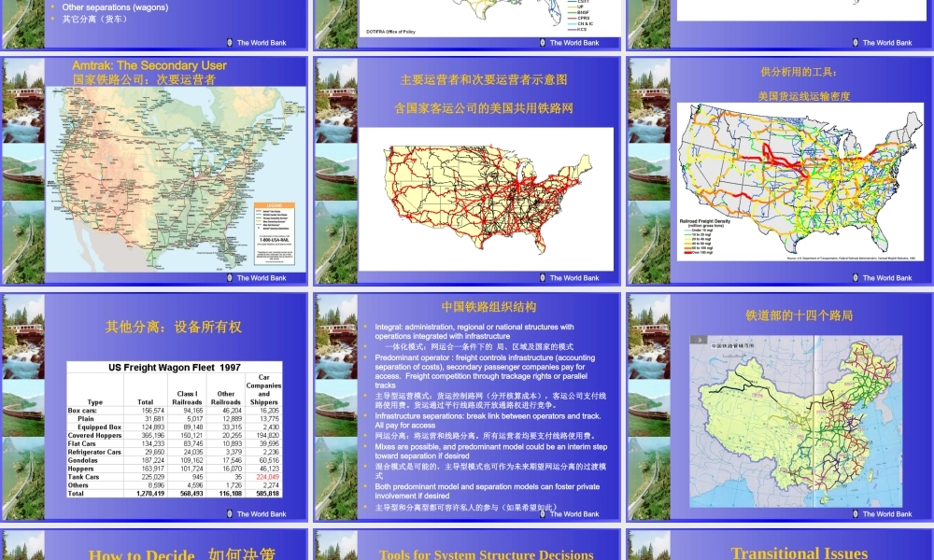The width and height of the screenshot is (934, 560).
Task: Select the slide with Other separations (wagons) bullet
Action: [154, 24]
